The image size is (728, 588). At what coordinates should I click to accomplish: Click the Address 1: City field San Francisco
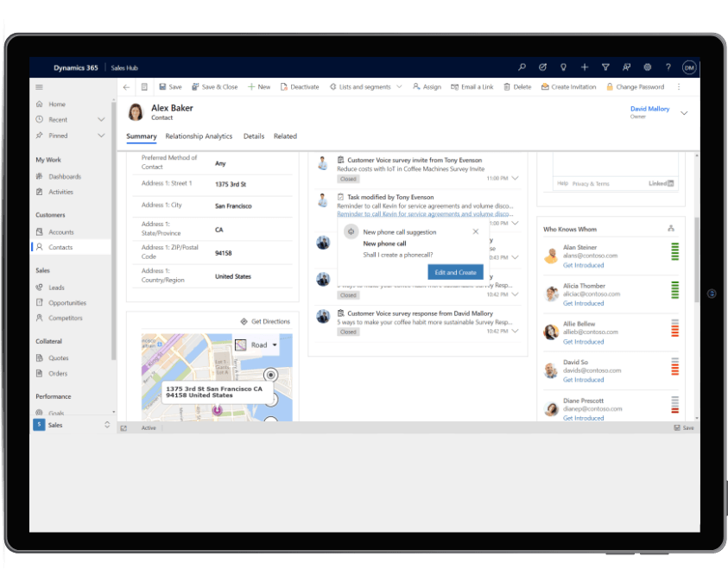[x=233, y=206]
